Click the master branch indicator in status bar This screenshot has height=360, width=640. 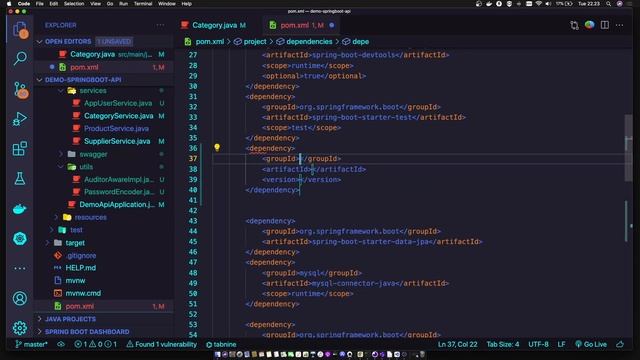(31, 344)
